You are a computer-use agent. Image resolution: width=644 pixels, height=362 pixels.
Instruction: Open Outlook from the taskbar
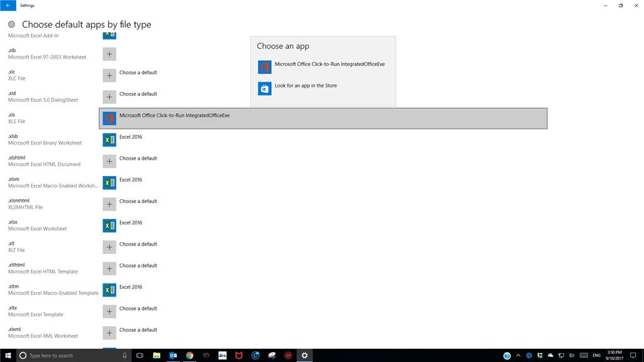173,356
